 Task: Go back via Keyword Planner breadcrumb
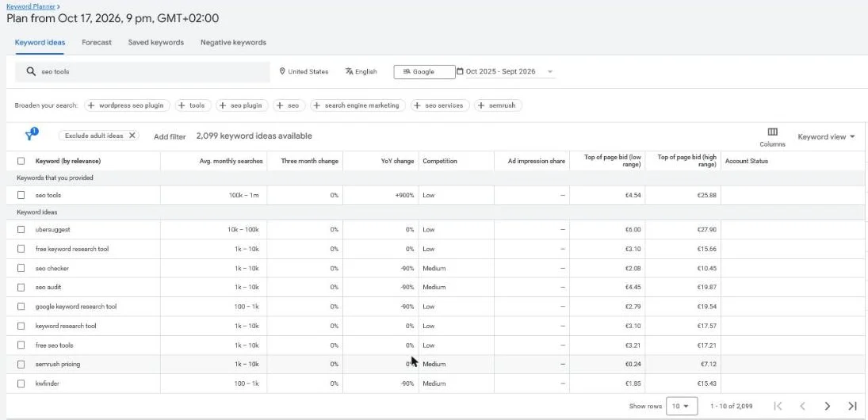point(30,6)
